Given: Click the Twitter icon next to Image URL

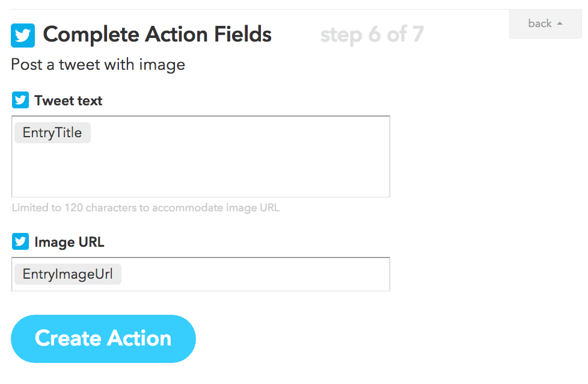Looking at the screenshot, I should click(x=20, y=241).
